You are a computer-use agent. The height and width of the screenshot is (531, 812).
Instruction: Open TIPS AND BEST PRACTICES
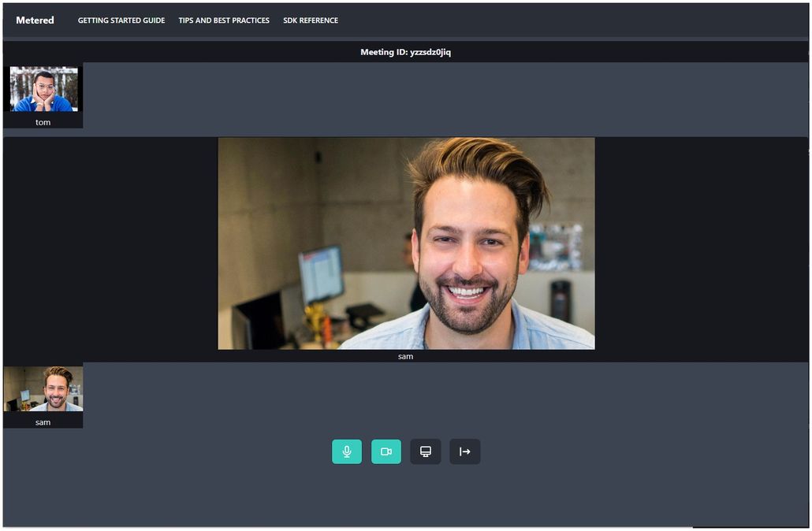tap(224, 20)
